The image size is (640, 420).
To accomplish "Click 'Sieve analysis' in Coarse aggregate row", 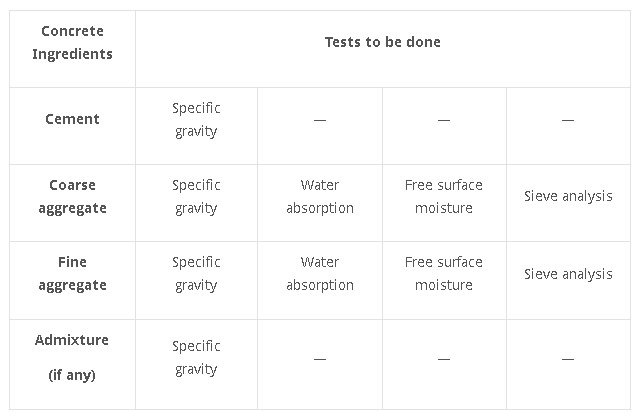I will [568, 196].
